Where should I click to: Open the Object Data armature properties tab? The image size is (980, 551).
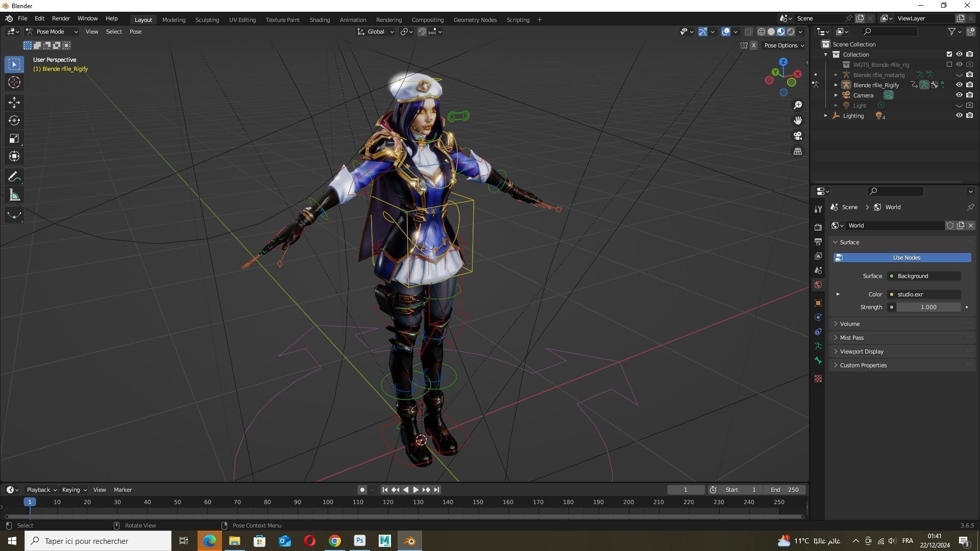818,346
